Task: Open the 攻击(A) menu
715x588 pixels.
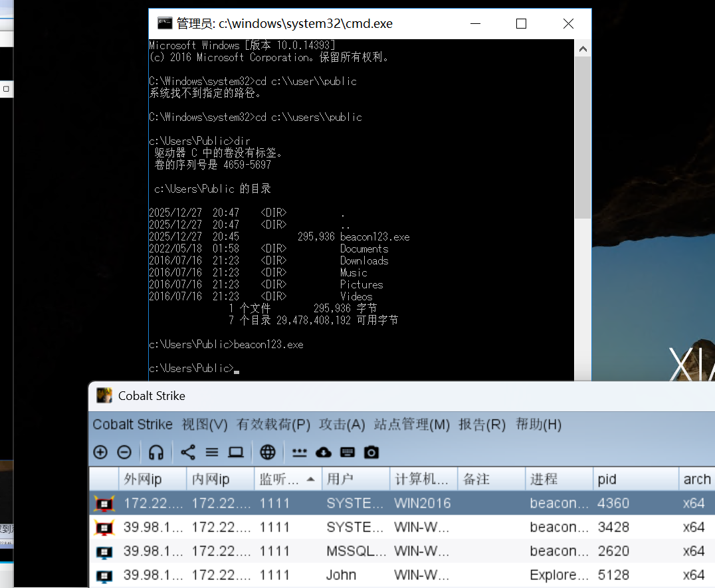Action: pos(342,425)
